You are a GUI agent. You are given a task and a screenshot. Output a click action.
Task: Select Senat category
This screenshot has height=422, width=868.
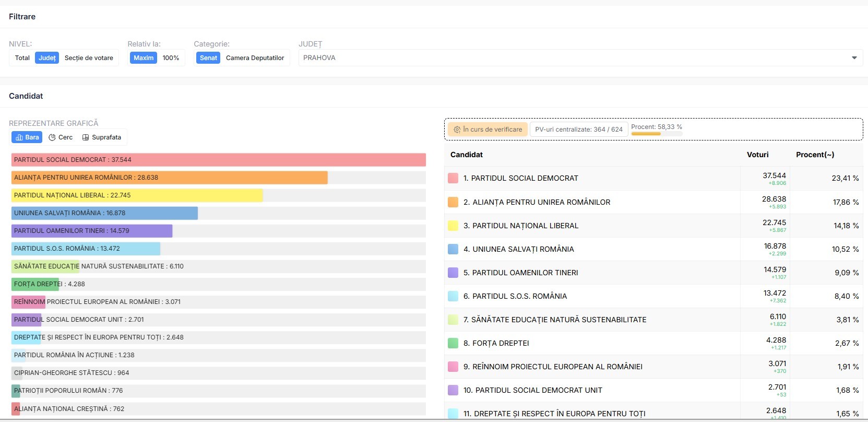click(x=208, y=58)
